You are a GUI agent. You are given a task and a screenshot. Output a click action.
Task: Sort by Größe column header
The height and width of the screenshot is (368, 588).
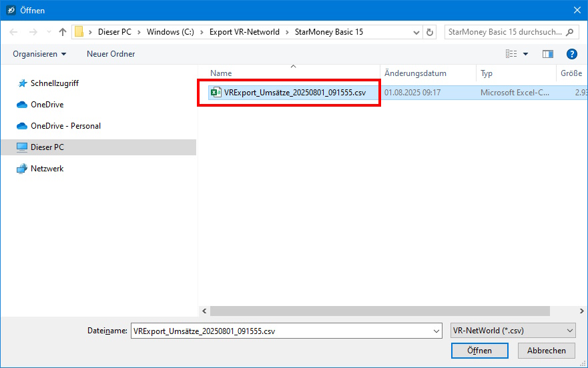click(x=571, y=73)
